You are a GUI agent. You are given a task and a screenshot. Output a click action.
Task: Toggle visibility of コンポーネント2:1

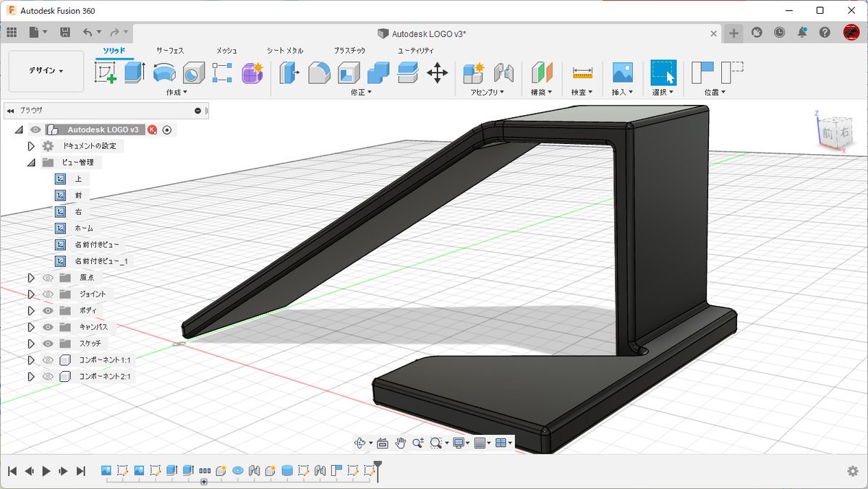click(48, 377)
